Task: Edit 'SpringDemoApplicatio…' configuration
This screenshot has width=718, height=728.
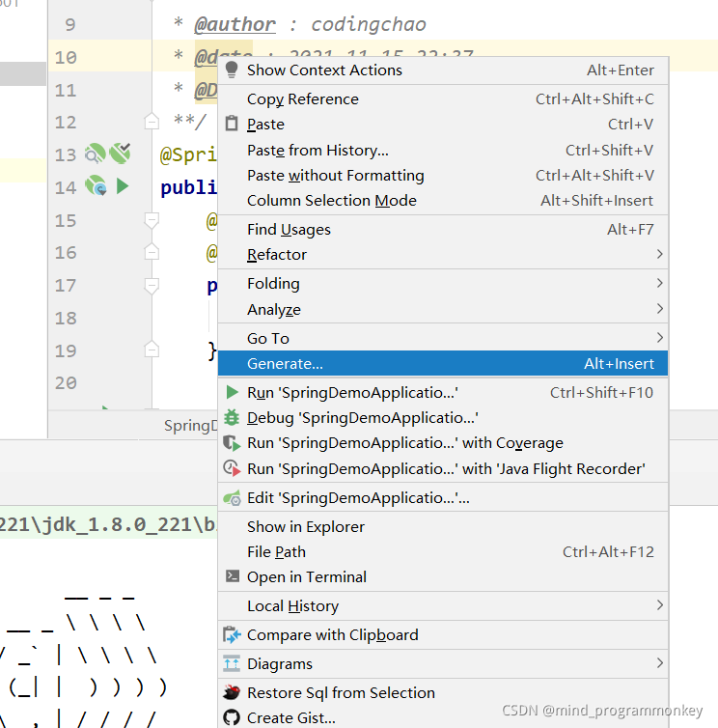Action: click(443, 497)
